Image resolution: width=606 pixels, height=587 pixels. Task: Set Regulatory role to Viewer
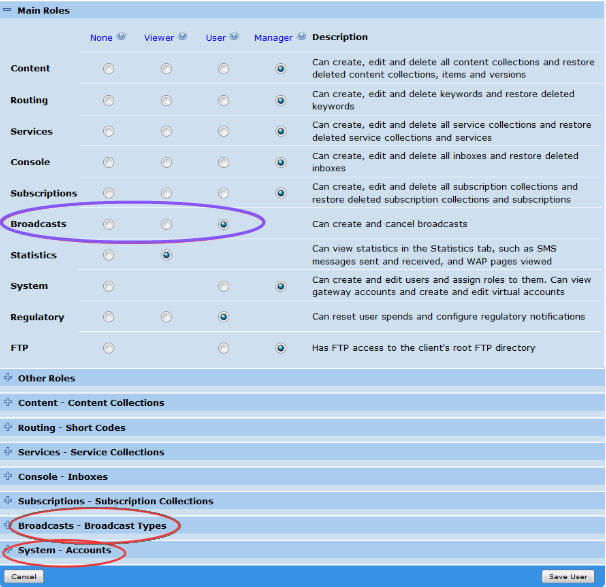[x=167, y=317]
